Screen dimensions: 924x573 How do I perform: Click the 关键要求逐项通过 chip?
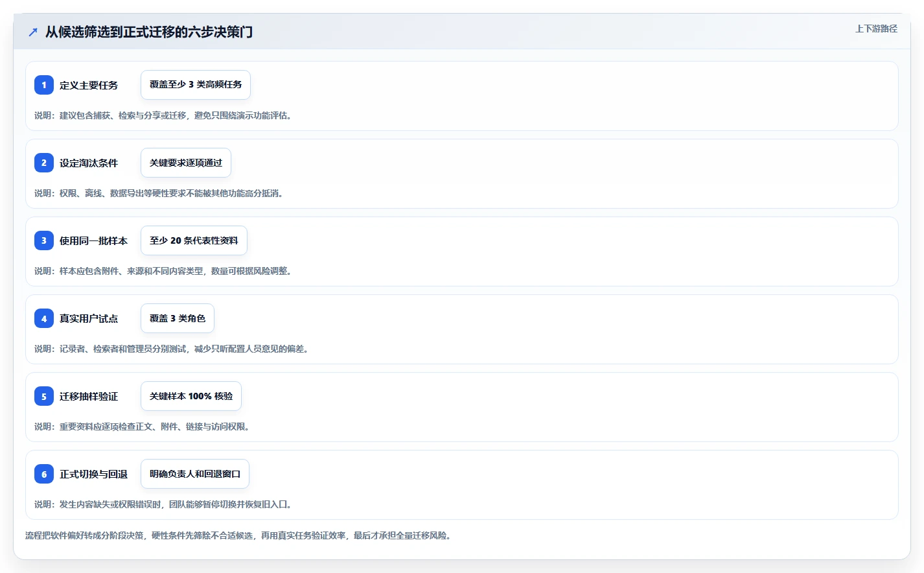click(x=186, y=163)
